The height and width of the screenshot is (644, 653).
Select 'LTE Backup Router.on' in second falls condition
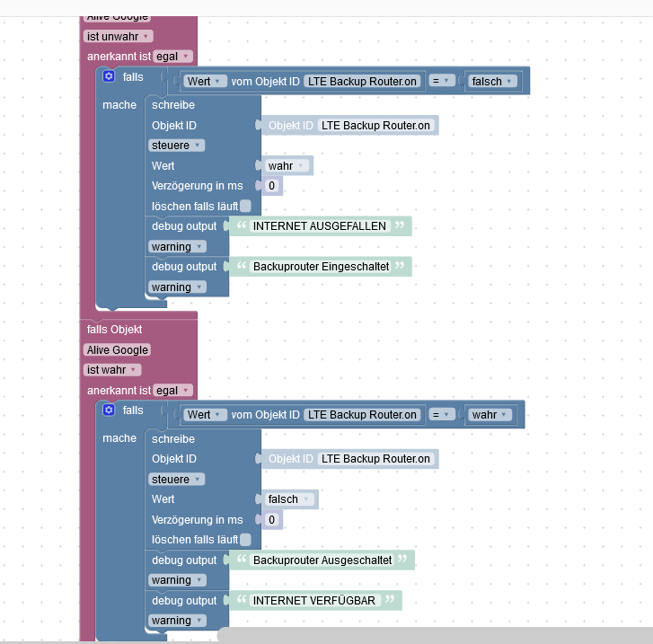[x=362, y=415]
